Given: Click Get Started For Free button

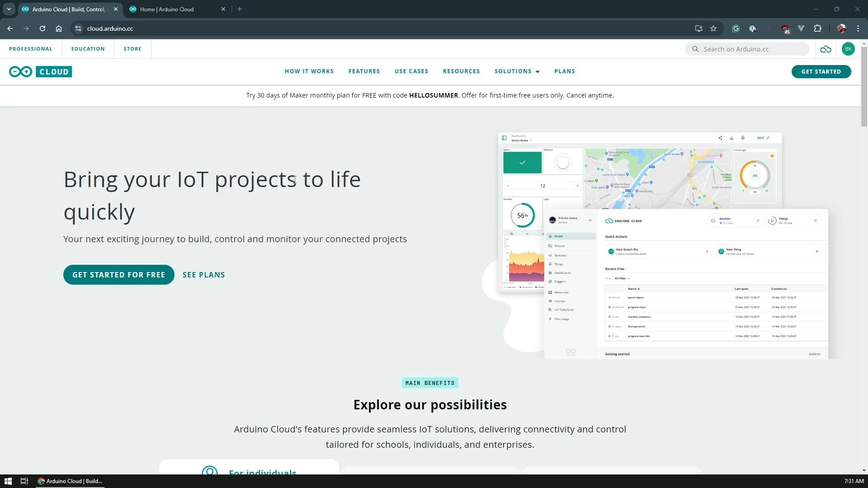Looking at the screenshot, I should (118, 275).
